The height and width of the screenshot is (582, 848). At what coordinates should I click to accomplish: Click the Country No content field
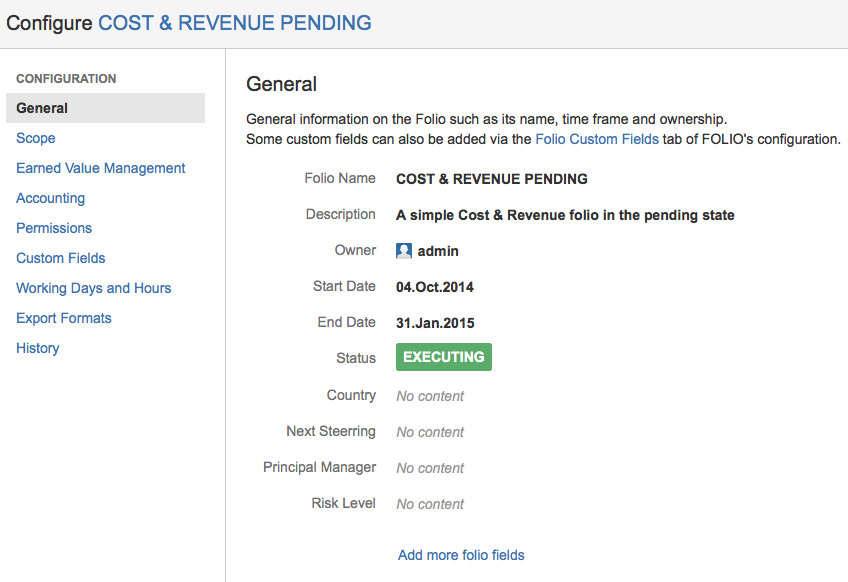point(430,396)
